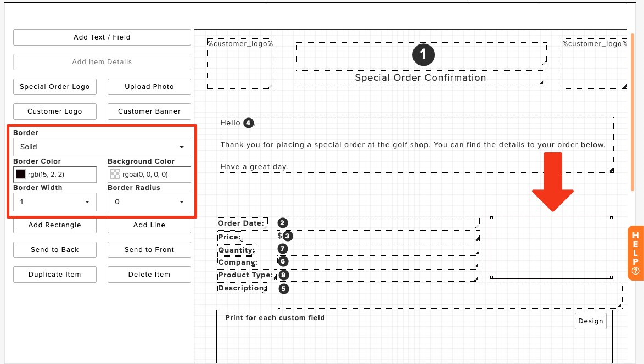Select the Description: label
Screen dimensions: 644x364
pos(242,288)
